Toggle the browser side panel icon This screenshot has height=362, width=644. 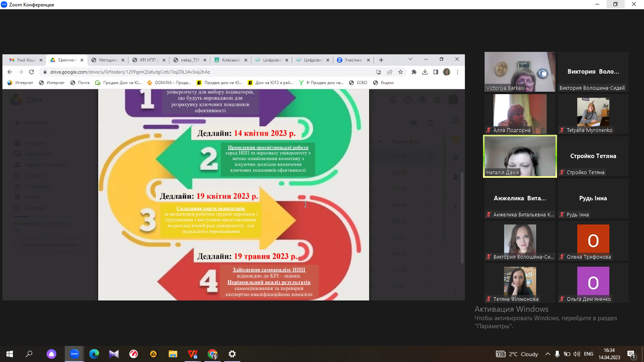tap(436, 72)
